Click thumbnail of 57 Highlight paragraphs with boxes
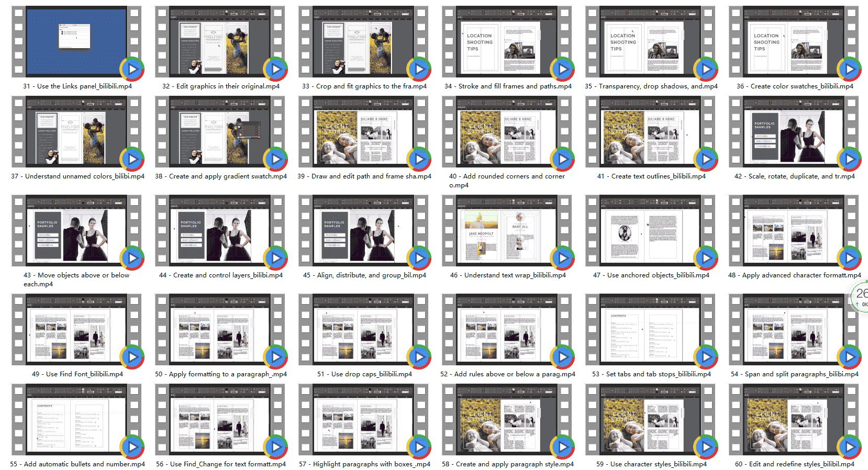Viewport: 868px width, 470px height. click(363, 420)
